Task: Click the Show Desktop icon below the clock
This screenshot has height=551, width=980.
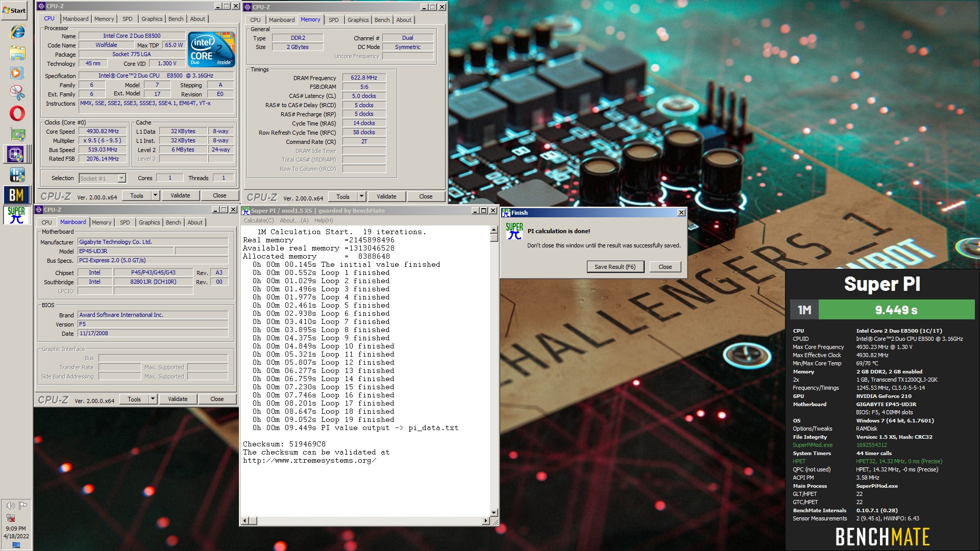Action: pyautogui.click(x=16, y=545)
